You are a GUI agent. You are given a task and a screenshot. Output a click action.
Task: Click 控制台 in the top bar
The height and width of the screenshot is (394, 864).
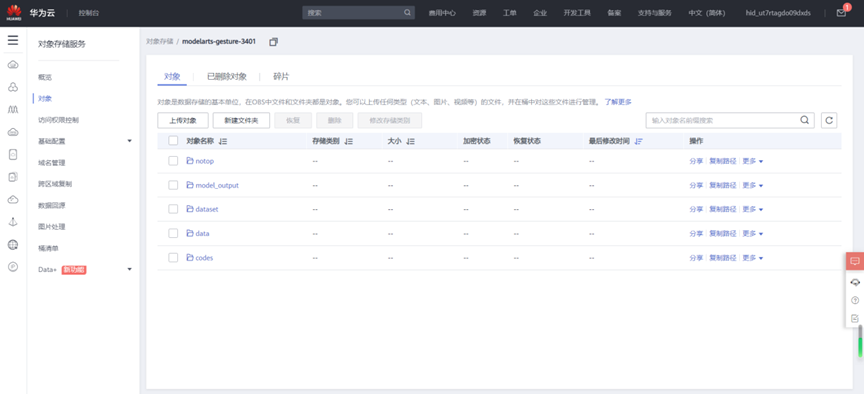pyautogui.click(x=89, y=13)
